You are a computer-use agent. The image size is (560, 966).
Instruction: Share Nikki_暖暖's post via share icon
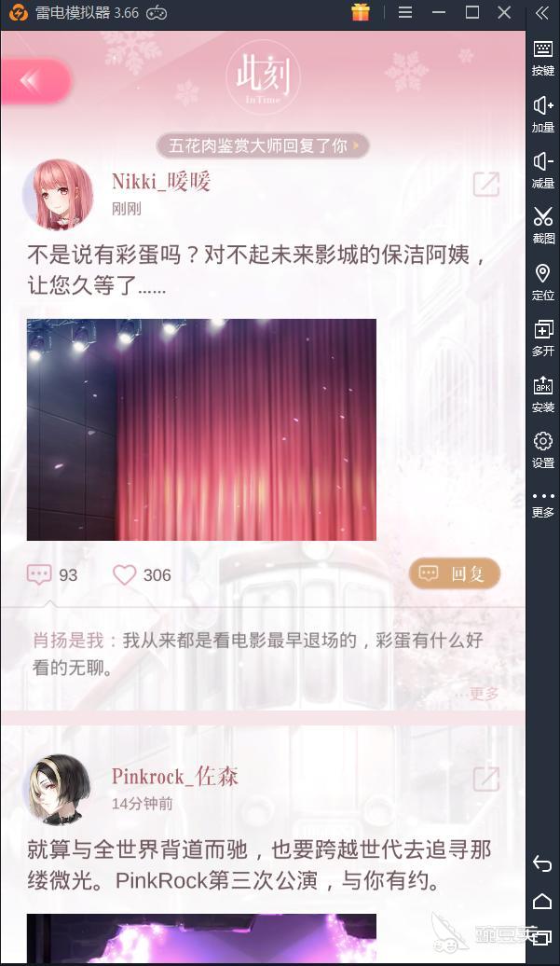485,185
